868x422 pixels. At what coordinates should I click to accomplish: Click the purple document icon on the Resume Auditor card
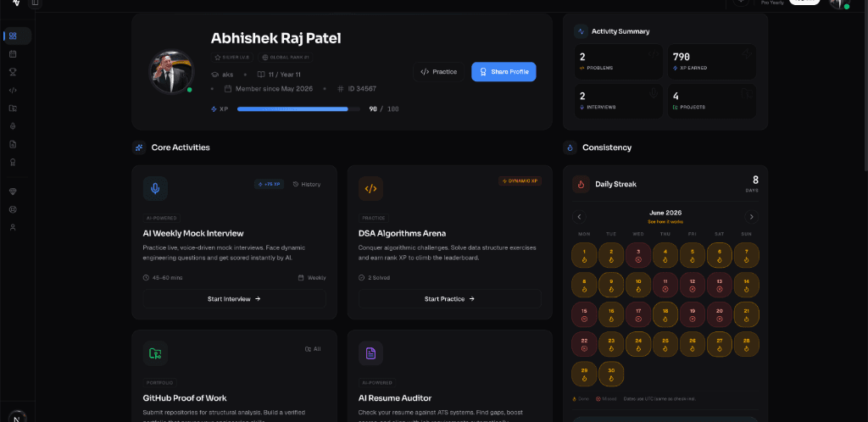point(371,353)
